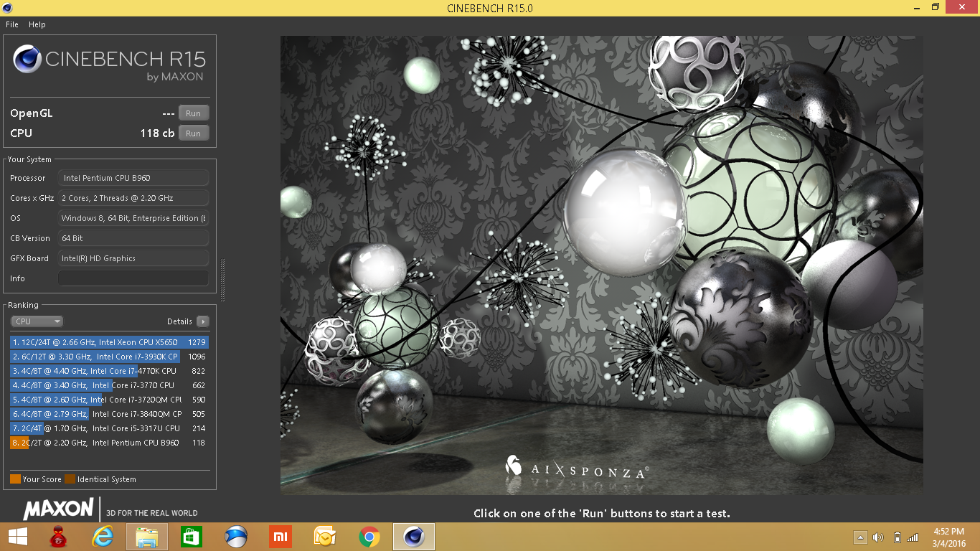Run the CPU benchmark test
This screenshot has width=980, height=551.
194,133
